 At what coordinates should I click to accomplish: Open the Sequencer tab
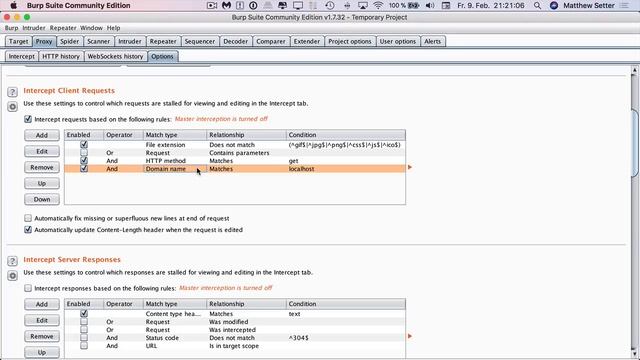(200, 41)
